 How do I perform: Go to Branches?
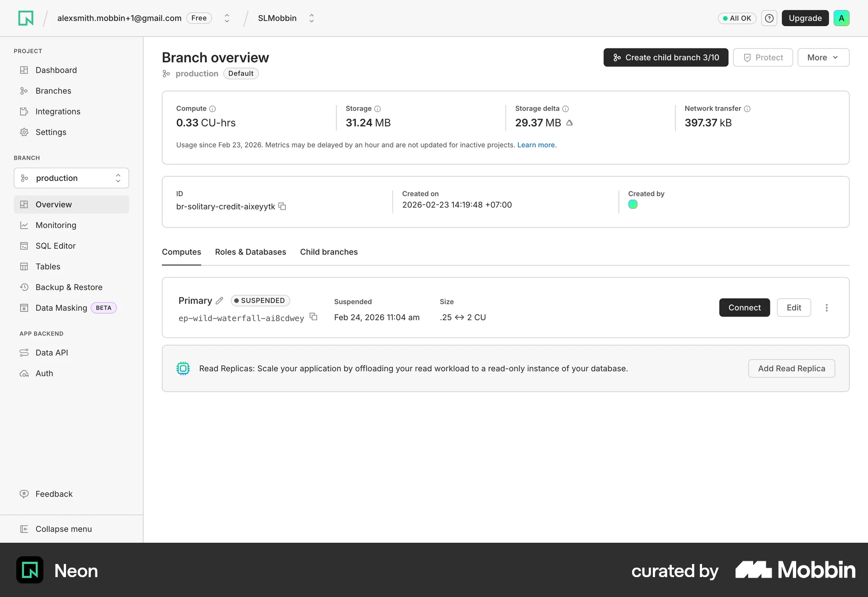(x=71, y=91)
